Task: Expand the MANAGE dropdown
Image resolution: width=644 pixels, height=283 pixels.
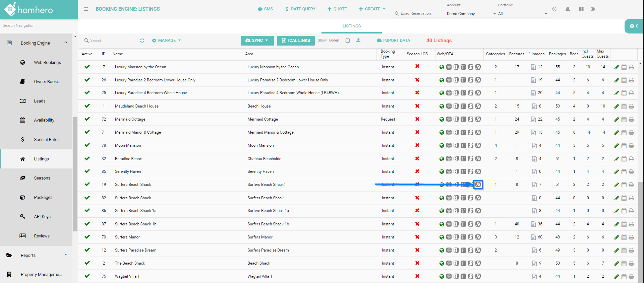Action: tap(167, 41)
